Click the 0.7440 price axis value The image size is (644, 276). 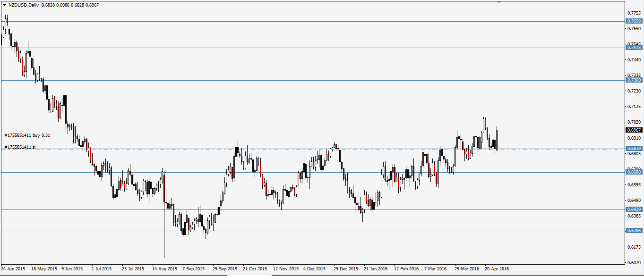[x=635, y=59]
